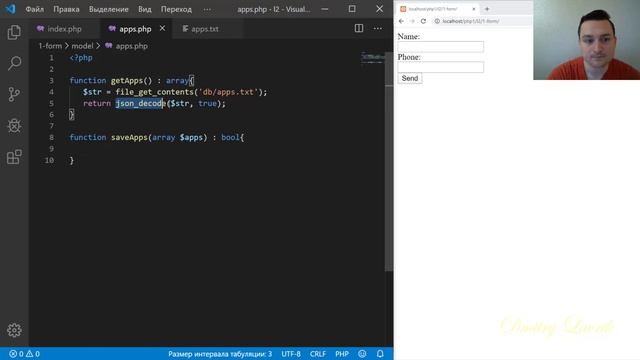
Task: Open the Переход menu
Action: 176,9
